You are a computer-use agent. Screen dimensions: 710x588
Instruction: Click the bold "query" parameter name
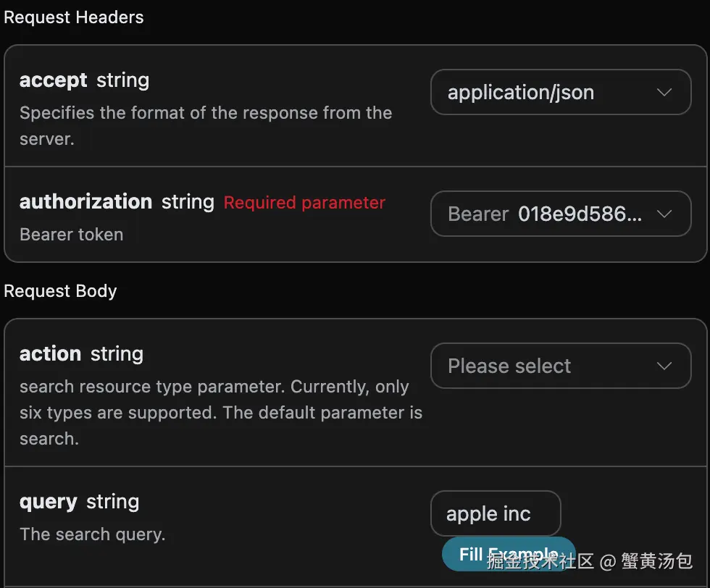pyautogui.click(x=48, y=502)
